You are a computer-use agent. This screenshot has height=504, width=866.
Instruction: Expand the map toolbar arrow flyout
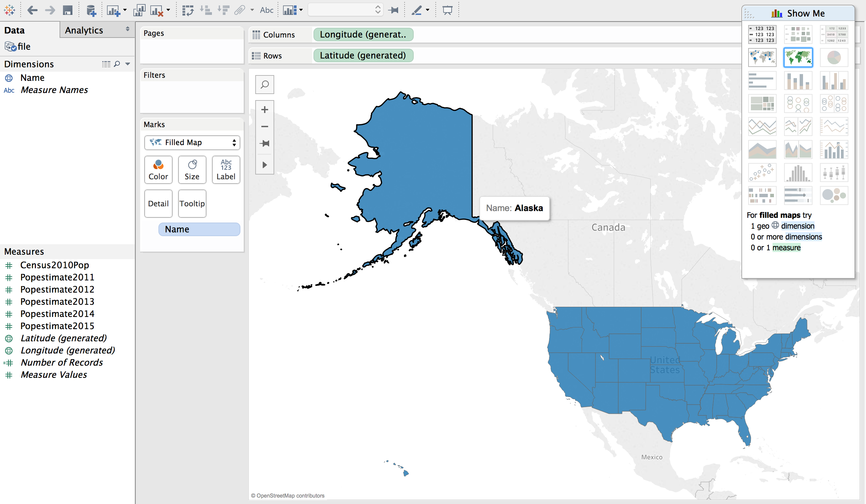[264, 165]
